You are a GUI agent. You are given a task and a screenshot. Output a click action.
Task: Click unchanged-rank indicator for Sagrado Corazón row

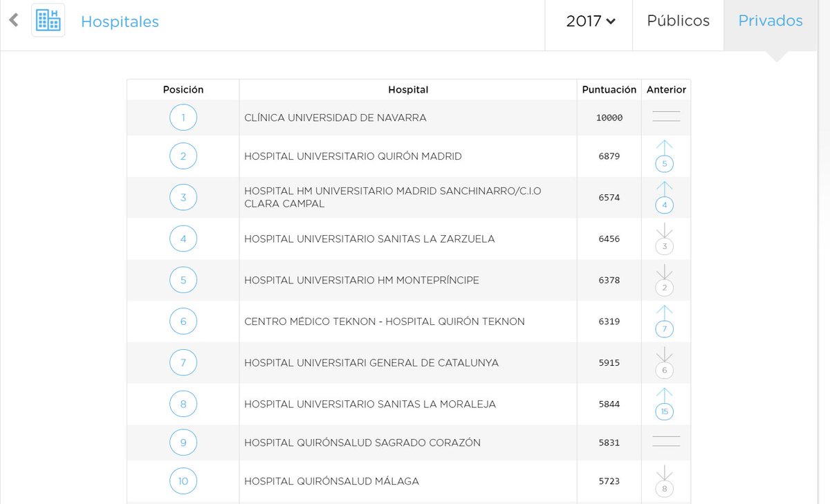666,442
